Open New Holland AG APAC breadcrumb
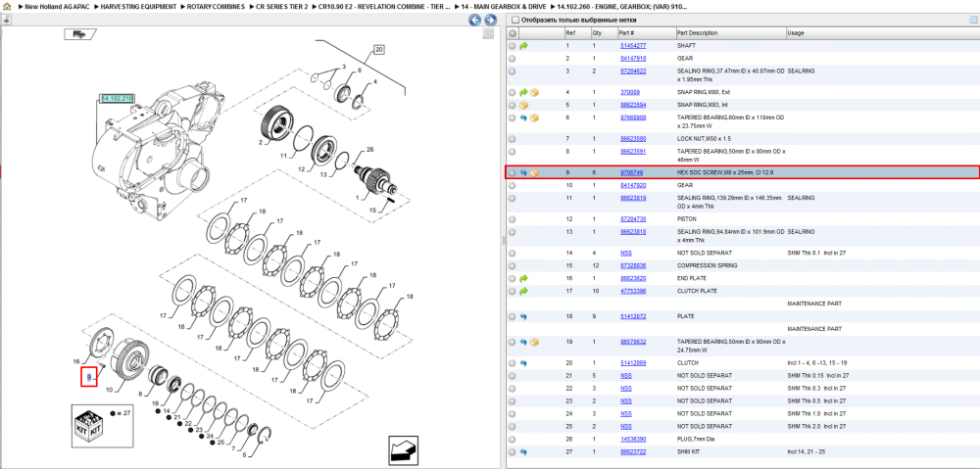Image resolution: width=980 pixels, height=469 pixels. pyautogui.click(x=56, y=6)
